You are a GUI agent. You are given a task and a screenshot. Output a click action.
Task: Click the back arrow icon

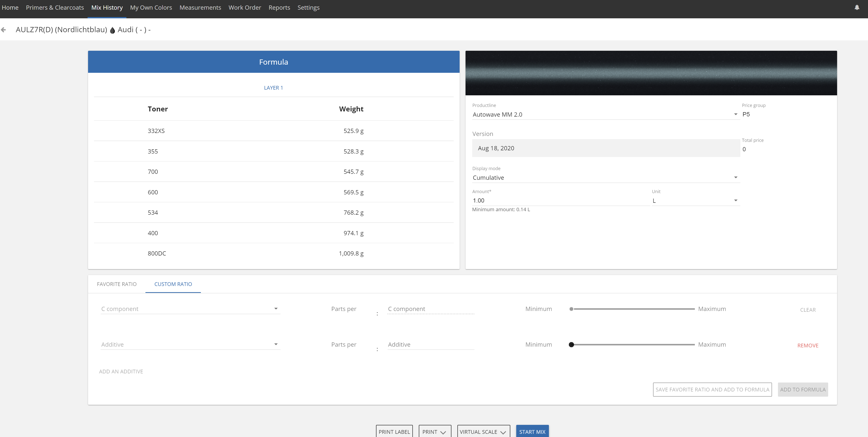[3, 30]
